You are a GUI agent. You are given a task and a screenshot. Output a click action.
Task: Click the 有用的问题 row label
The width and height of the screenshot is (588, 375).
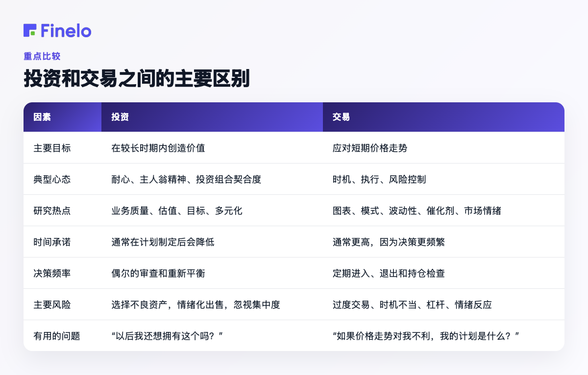coord(56,336)
